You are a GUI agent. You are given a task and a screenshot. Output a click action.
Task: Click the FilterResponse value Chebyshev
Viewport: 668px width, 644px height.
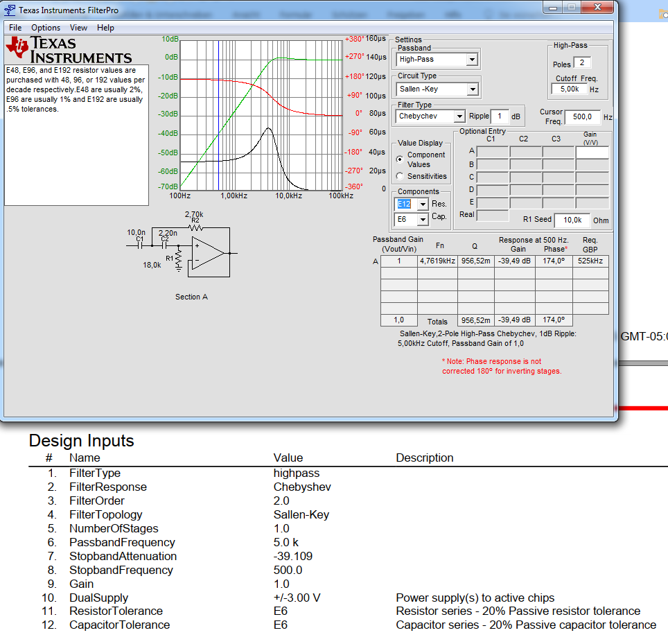pos(302,487)
